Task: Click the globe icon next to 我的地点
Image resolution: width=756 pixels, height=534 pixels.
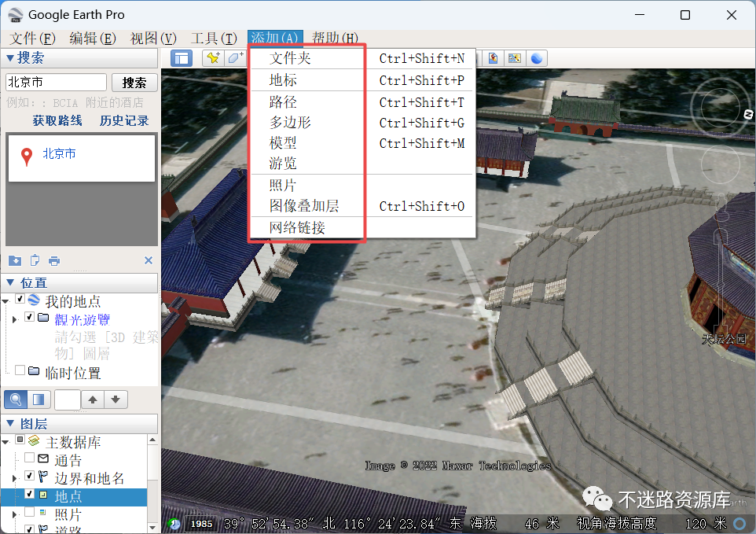Action: (34, 300)
